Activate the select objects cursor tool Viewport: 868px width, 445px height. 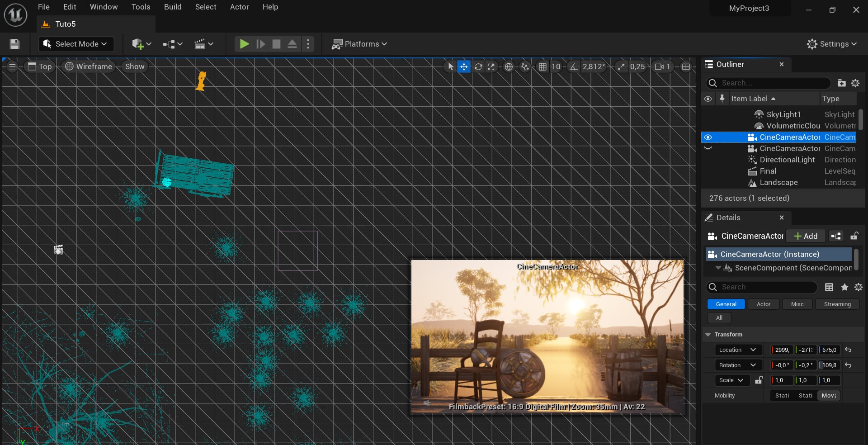[x=450, y=66]
